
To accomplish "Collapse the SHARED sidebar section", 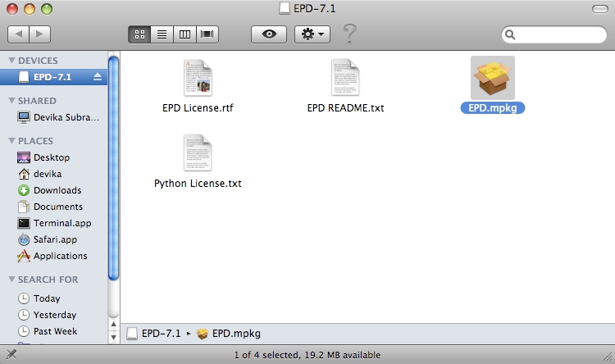I will pos(11,100).
